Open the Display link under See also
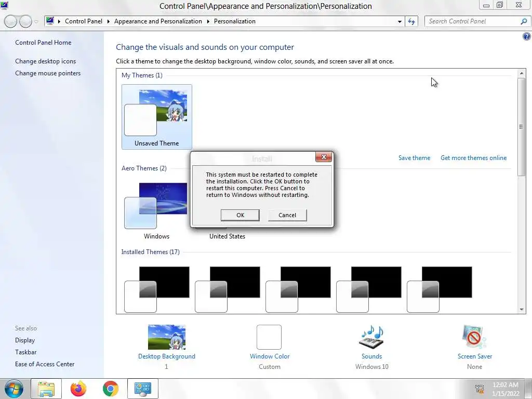The image size is (532, 399). tap(25, 340)
